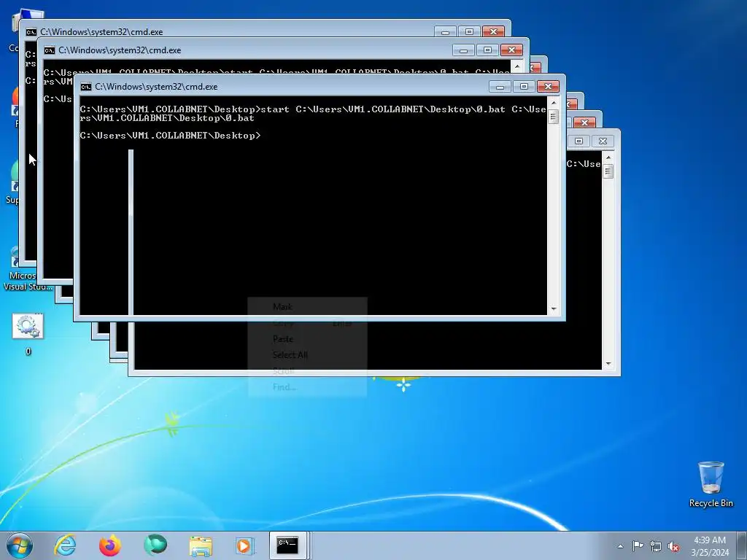The width and height of the screenshot is (747, 560).
Task: Click the scroll-up arrow of the inactive rear cmd window
Action: (x=608, y=157)
